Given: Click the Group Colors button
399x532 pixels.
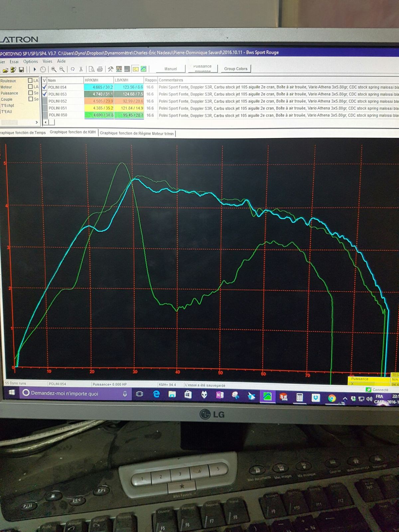Looking at the screenshot, I should tap(235, 69).
